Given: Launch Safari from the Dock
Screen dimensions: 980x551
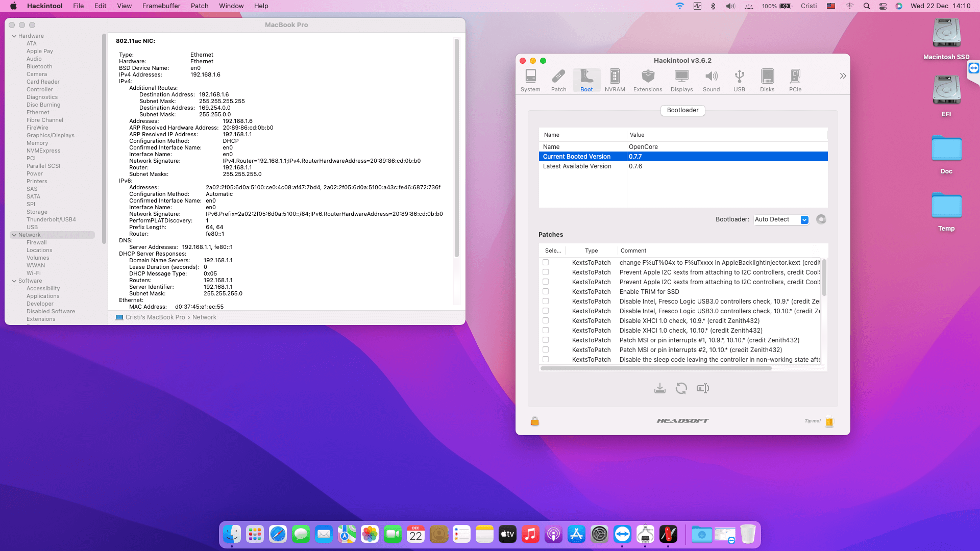Looking at the screenshot, I should point(278,534).
